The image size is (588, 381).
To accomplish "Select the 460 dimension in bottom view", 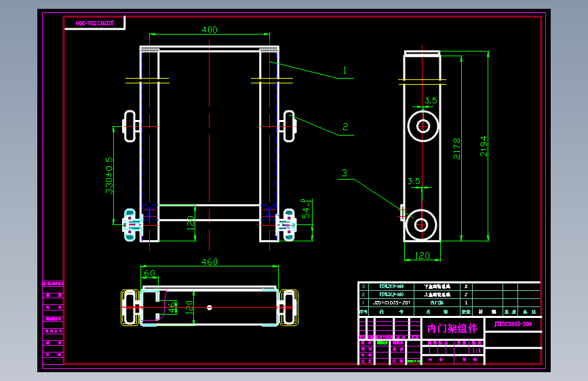I will coord(210,262).
